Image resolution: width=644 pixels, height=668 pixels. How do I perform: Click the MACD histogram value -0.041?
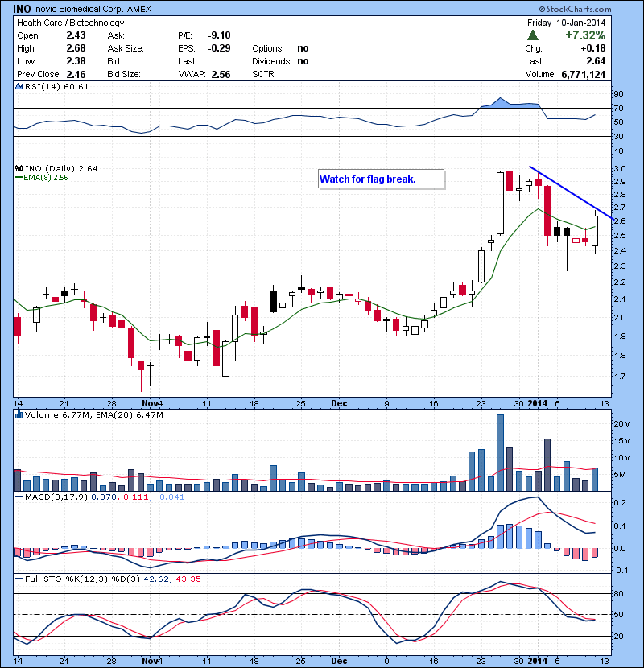(x=170, y=497)
